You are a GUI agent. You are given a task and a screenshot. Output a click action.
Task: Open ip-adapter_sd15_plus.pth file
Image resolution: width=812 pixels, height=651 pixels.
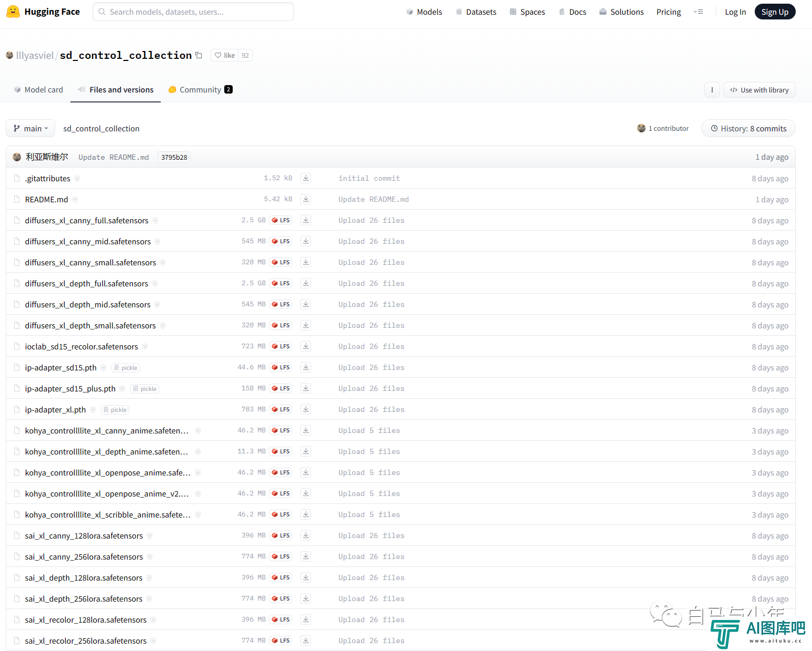[70, 388]
